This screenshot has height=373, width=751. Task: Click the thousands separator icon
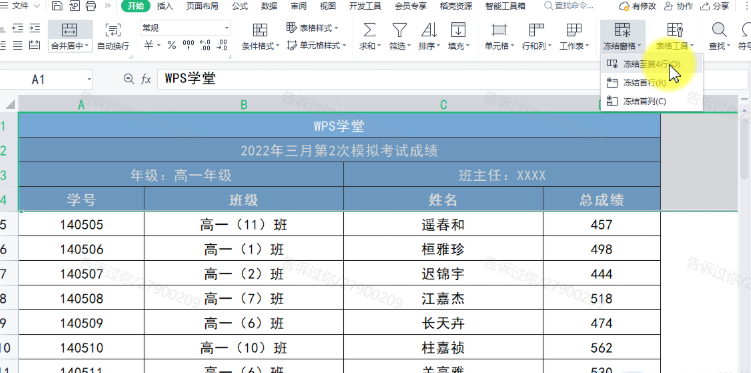(x=189, y=45)
